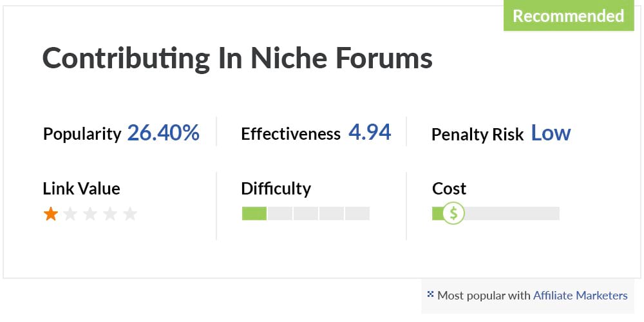Click the second Link Value star

pyautogui.click(x=70, y=214)
